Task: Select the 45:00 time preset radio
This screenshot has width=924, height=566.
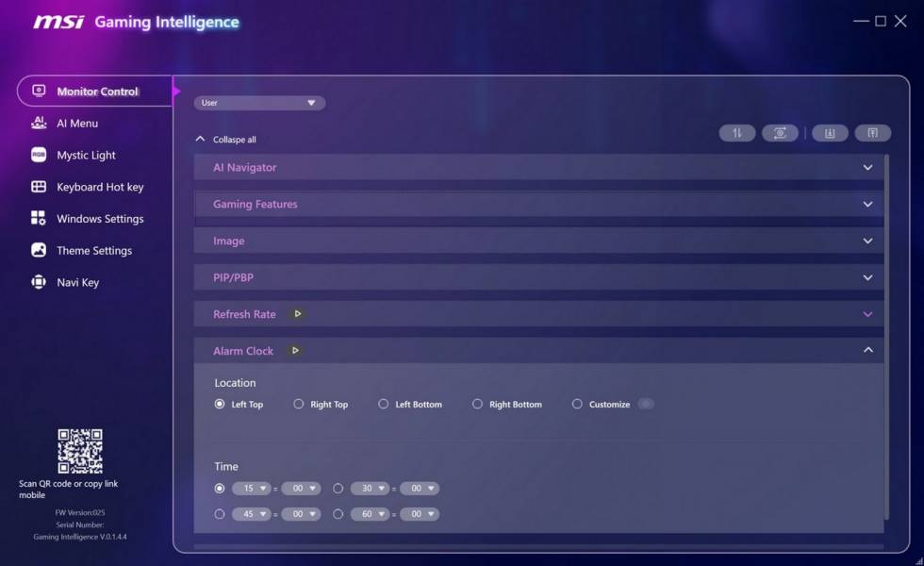Action: click(x=220, y=514)
